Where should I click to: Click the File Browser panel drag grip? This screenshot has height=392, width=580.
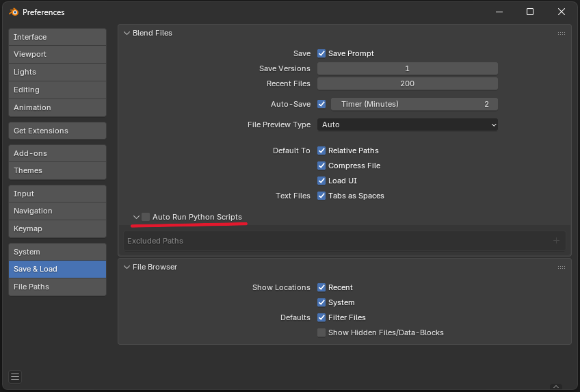point(561,267)
